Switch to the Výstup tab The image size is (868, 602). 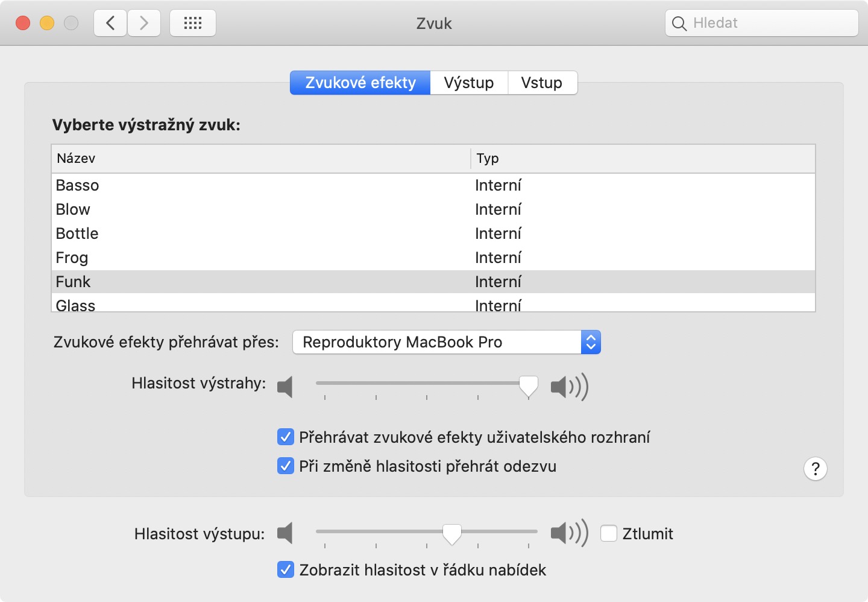468,83
